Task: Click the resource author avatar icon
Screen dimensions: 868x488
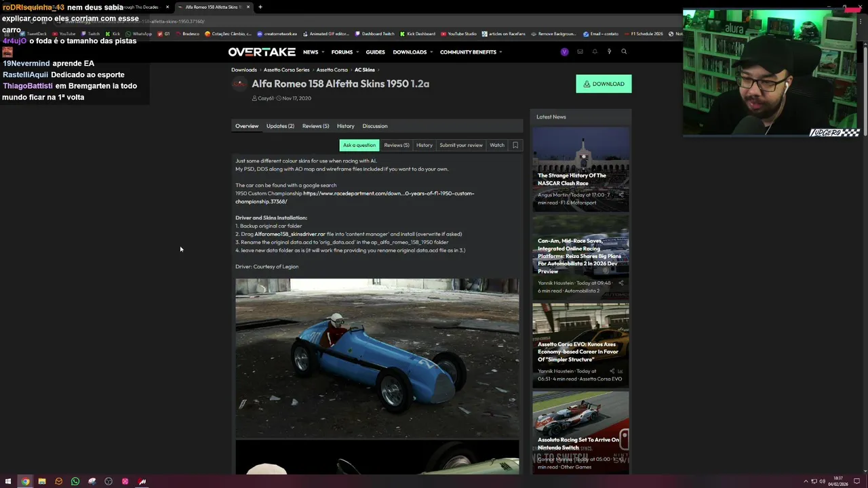Action: 239,83
